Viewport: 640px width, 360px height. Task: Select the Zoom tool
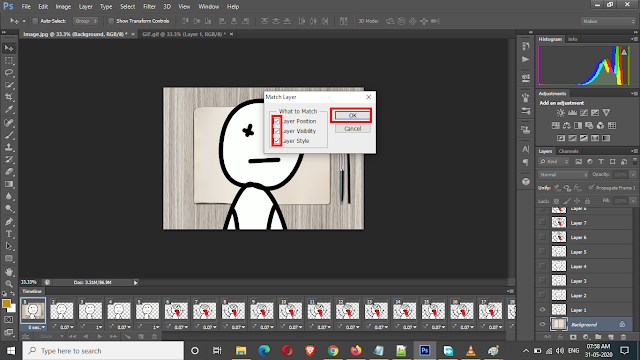9,284
